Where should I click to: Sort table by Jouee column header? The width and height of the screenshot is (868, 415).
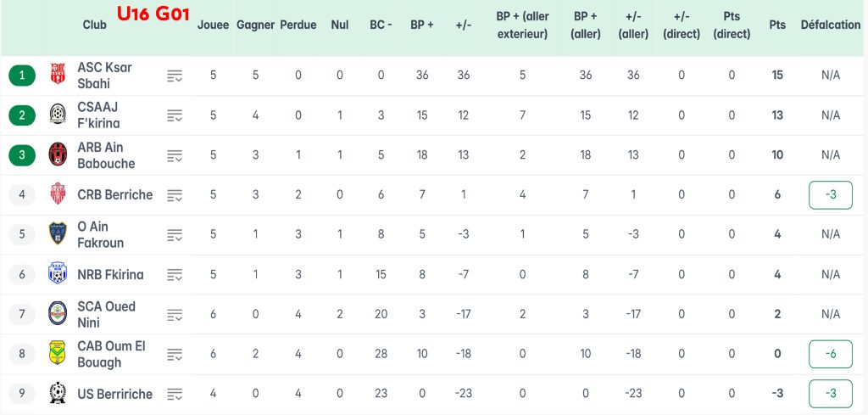(213, 25)
